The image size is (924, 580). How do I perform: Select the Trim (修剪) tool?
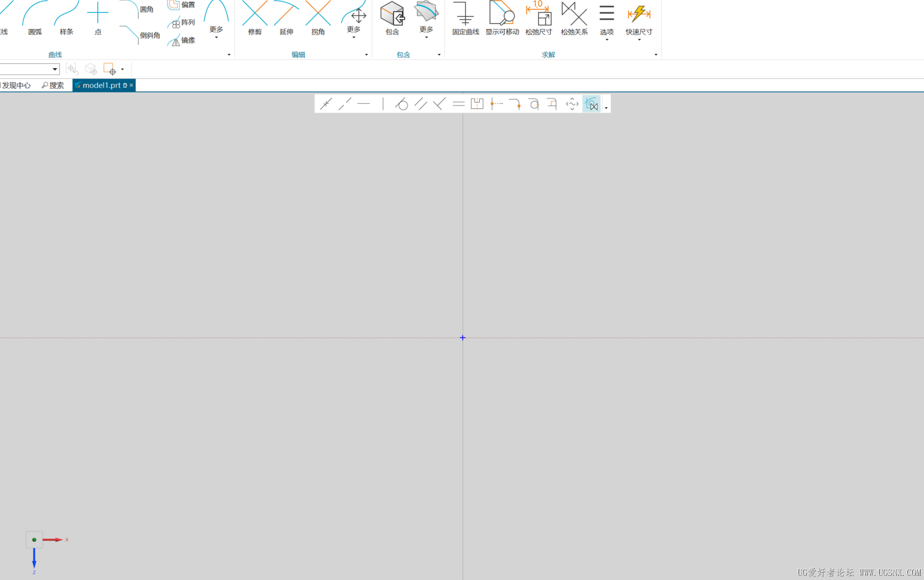pos(255,18)
